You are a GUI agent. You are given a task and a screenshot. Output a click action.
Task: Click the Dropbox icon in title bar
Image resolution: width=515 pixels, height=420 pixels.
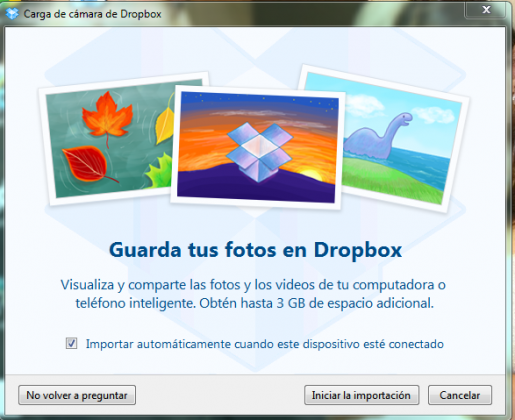[12, 14]
